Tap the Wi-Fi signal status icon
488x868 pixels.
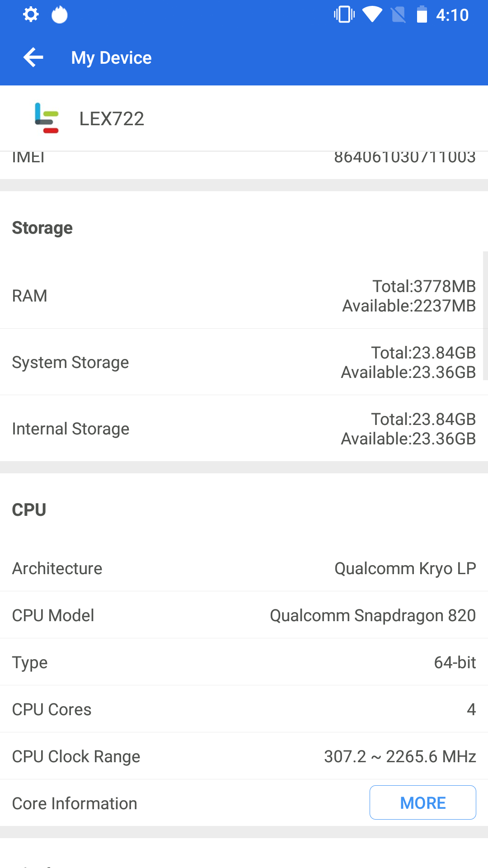(372, 14)
